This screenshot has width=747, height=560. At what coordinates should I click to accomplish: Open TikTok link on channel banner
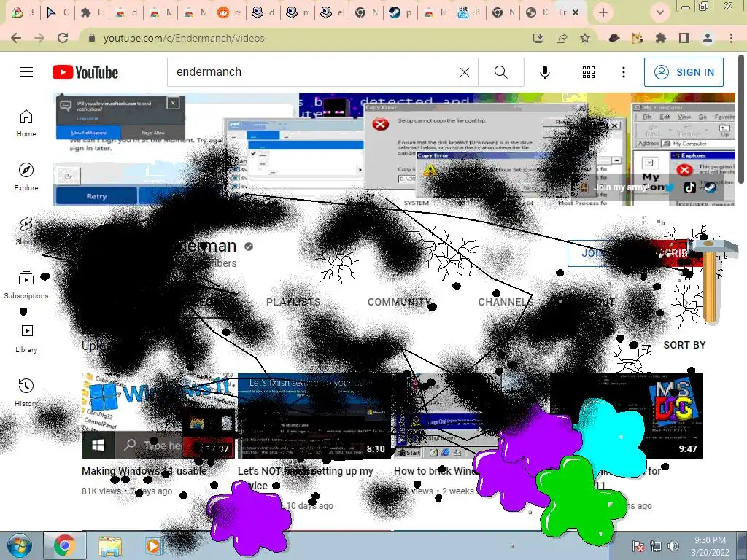(690, 187)
